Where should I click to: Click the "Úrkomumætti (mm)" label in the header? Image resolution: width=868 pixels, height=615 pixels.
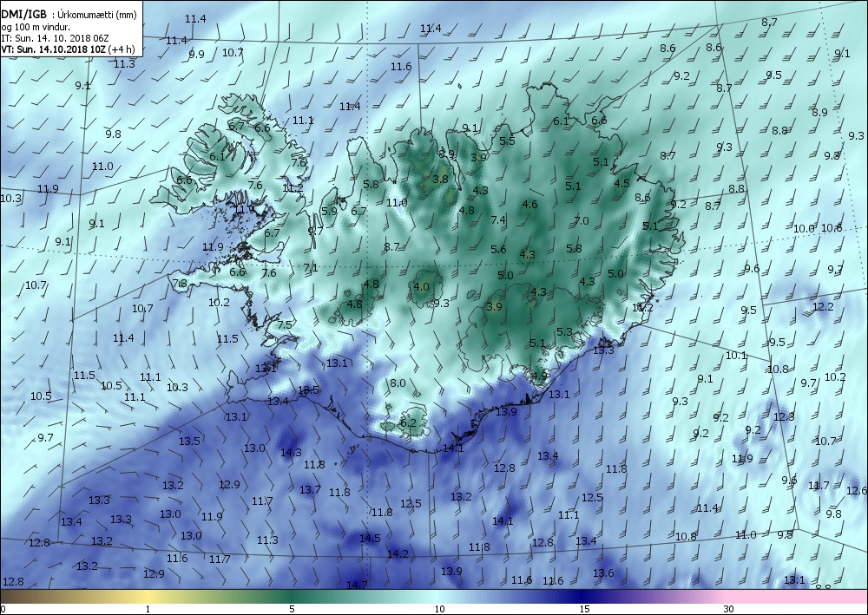(x=96, y=15)
